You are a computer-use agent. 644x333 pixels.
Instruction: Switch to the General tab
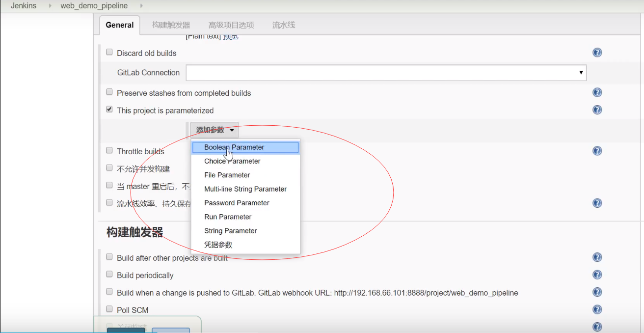120,25
